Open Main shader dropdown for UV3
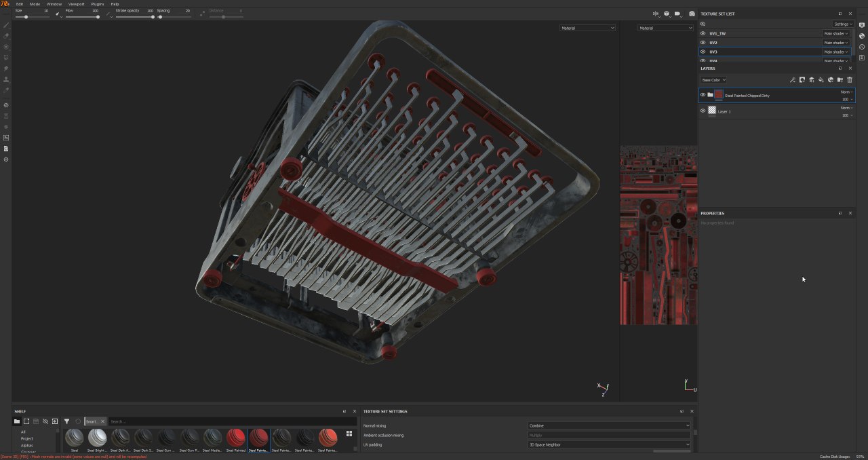Screen dimensions: 868x460 [x=835, y=52]
